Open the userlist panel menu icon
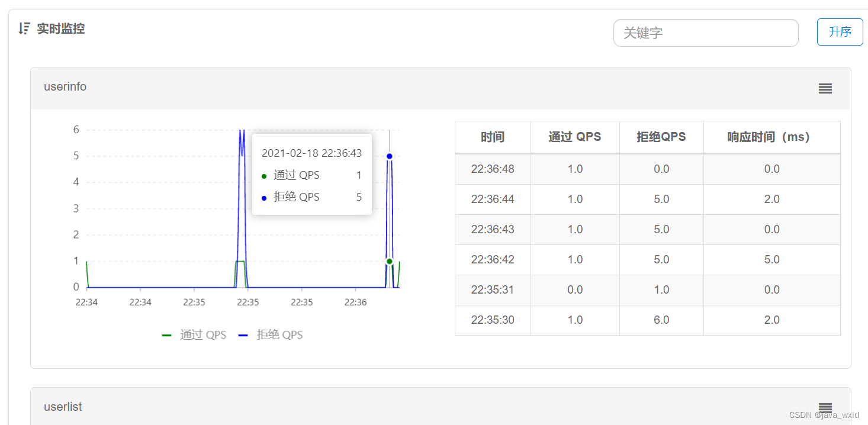Screen dimensions: 868x425 825,407
